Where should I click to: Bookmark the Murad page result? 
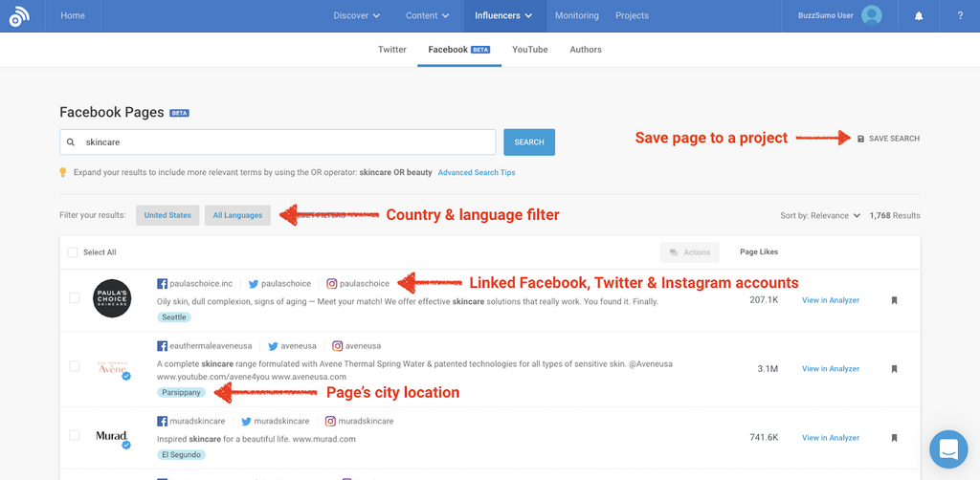(895, 438)
